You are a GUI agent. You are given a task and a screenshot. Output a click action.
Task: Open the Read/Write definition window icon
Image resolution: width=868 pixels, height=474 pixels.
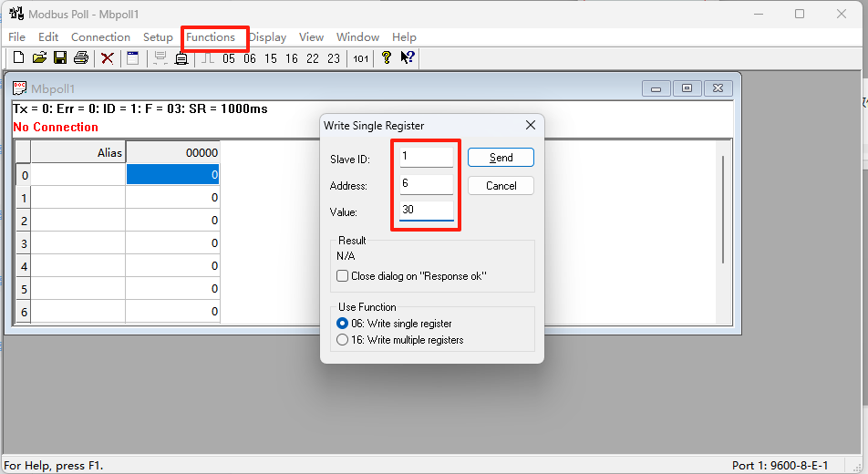coord(133,58)
